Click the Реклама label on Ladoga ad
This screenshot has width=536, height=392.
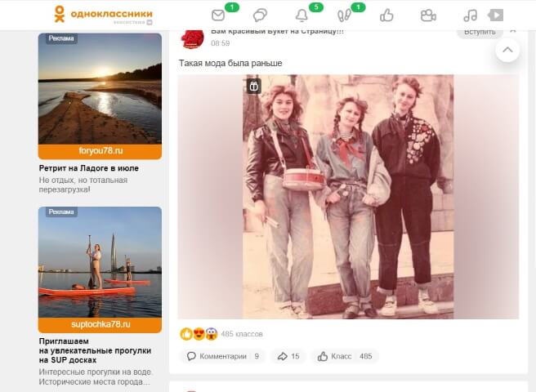tap(61, 38)
